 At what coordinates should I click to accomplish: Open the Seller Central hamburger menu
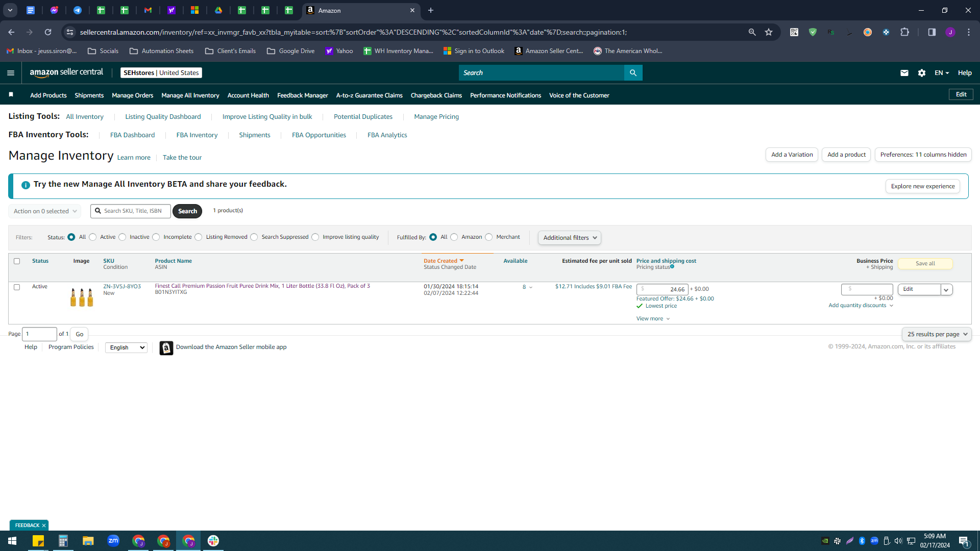coord(11,73)
